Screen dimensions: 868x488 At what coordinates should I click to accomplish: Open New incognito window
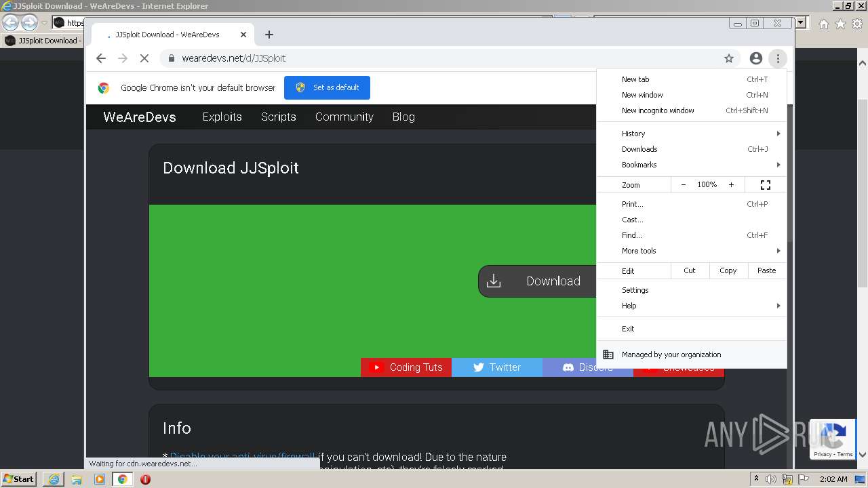692,110
